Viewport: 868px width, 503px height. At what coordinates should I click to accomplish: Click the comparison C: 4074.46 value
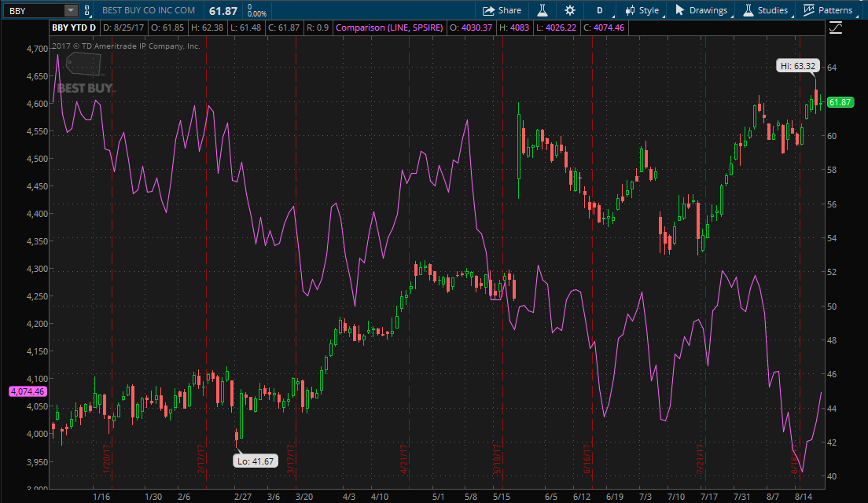(x=603, y=28)
